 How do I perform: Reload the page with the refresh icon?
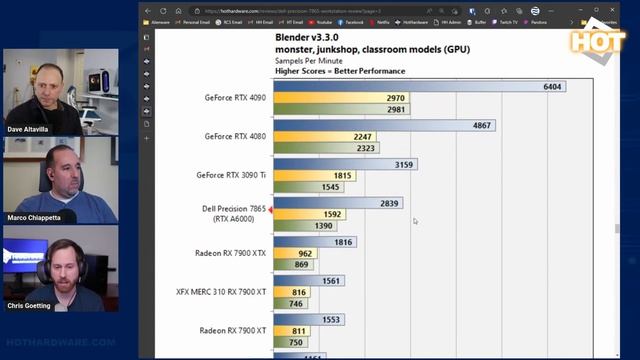(163, 11)
